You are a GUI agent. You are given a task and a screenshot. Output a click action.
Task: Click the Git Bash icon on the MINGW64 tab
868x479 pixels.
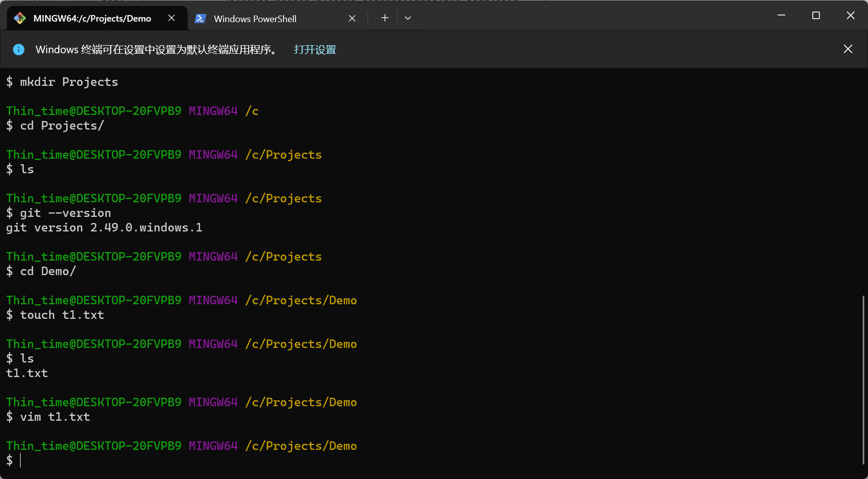click(x=20, y=19)
